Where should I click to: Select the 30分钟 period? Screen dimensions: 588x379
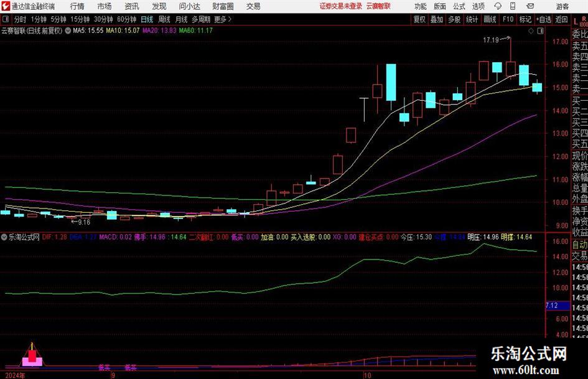pos(103,19)
